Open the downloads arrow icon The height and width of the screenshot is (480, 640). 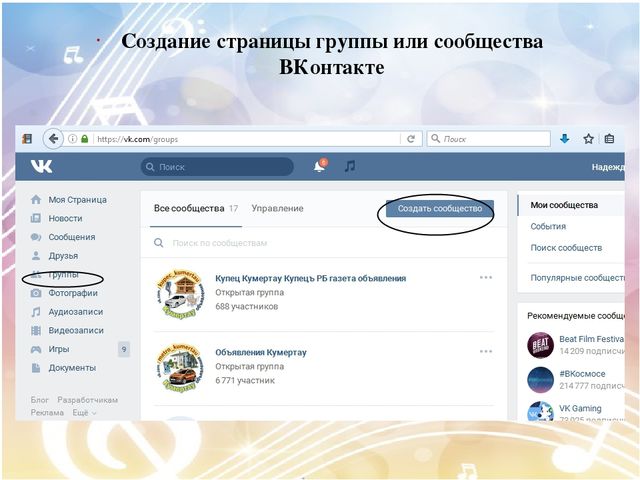coord(564,139)
